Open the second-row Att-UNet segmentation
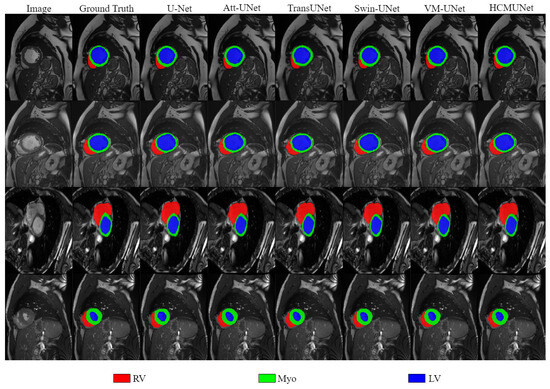The width and height of the screenshot is (550, 389). [242, 144]
